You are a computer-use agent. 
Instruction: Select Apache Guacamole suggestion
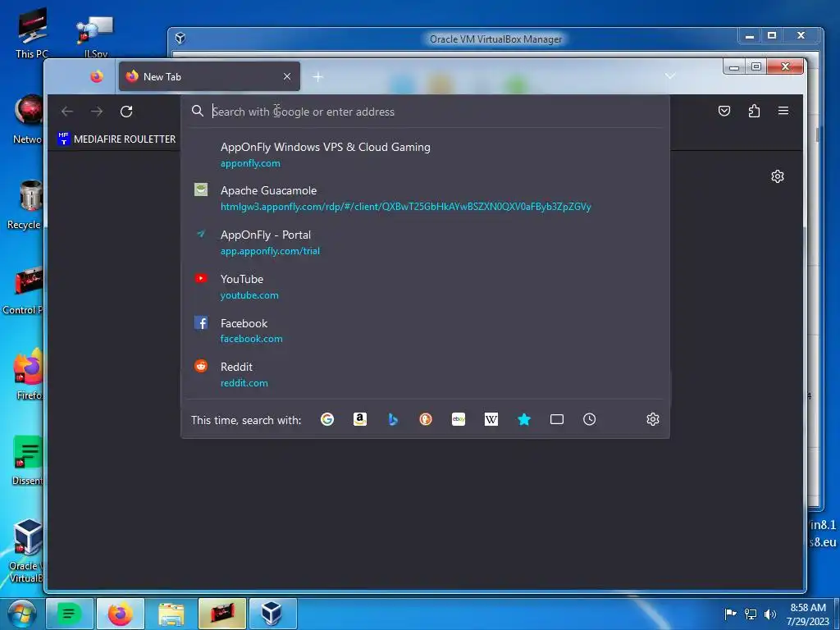pyautogui.click(x=426, y=199)
